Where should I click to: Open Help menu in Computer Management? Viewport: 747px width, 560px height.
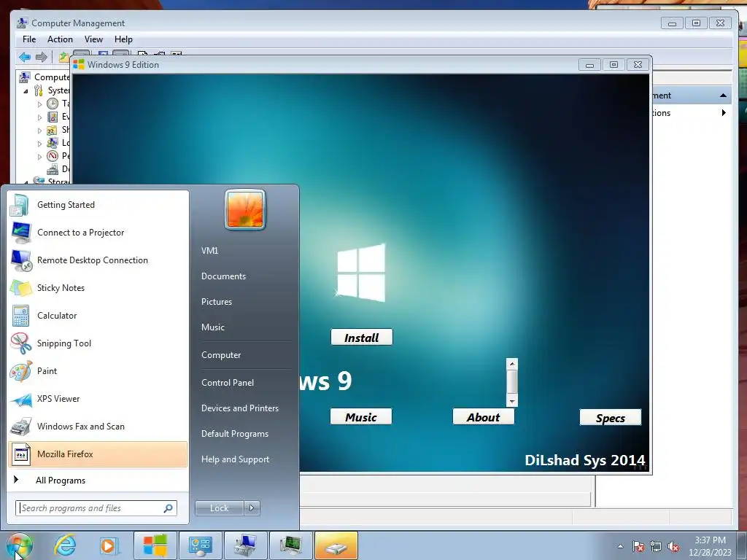[x=123, y=39]
